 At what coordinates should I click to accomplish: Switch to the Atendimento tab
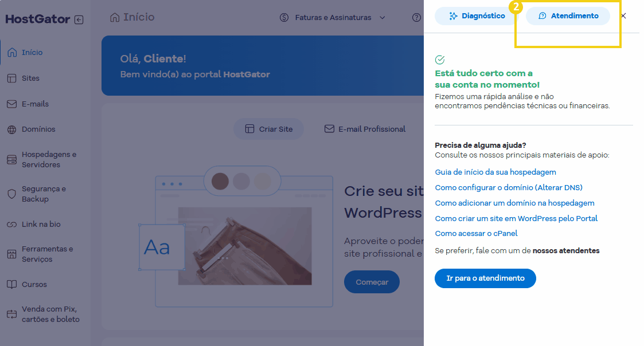click(x=568, y=16)
